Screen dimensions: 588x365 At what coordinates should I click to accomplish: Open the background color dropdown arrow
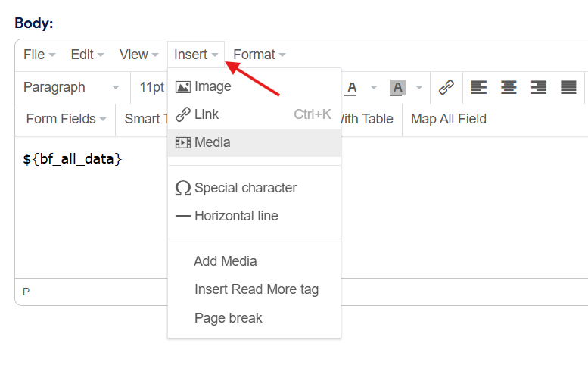click(418, 87)
